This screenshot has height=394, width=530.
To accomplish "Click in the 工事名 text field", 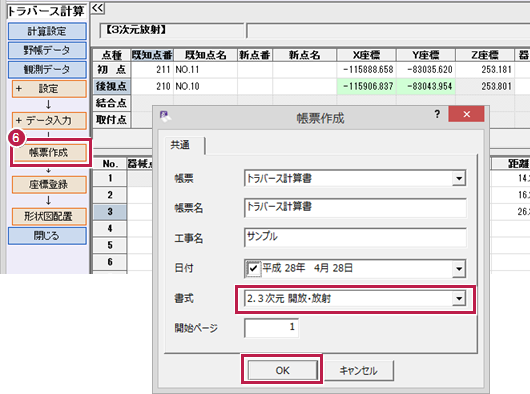I will click(355, 238).
